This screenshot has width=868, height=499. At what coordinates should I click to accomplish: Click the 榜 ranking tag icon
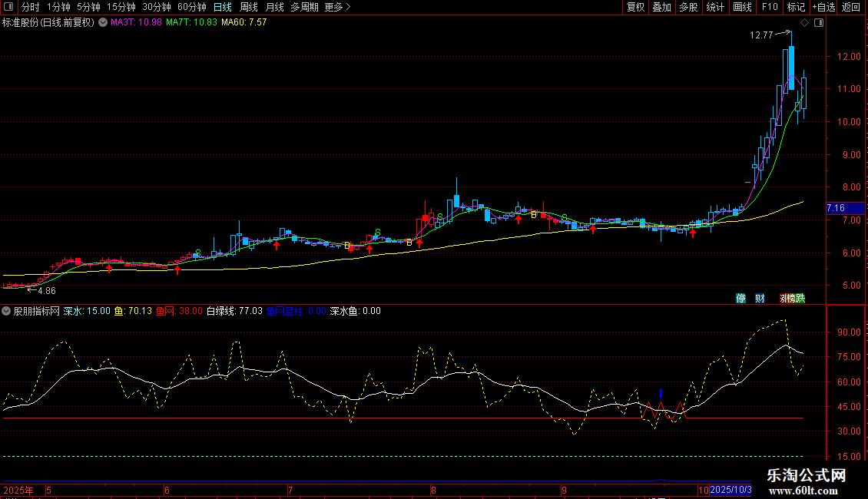tap(790, 299)
